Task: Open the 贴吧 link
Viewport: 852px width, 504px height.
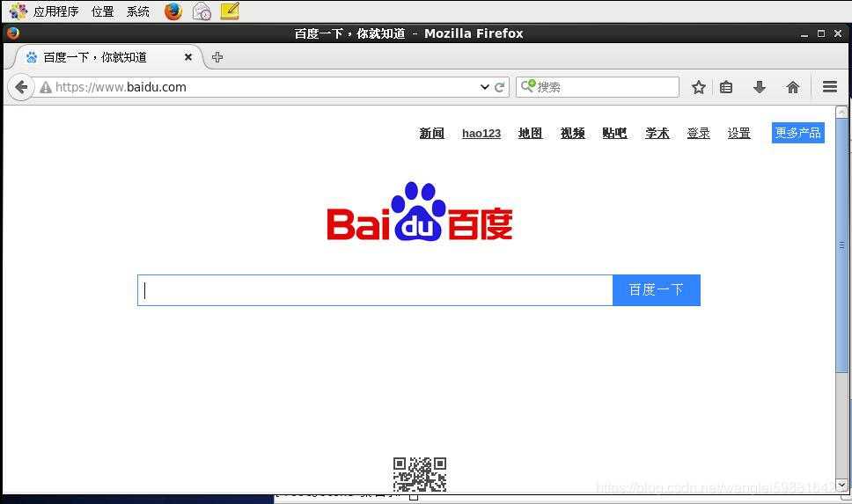Action: (614, 133)
